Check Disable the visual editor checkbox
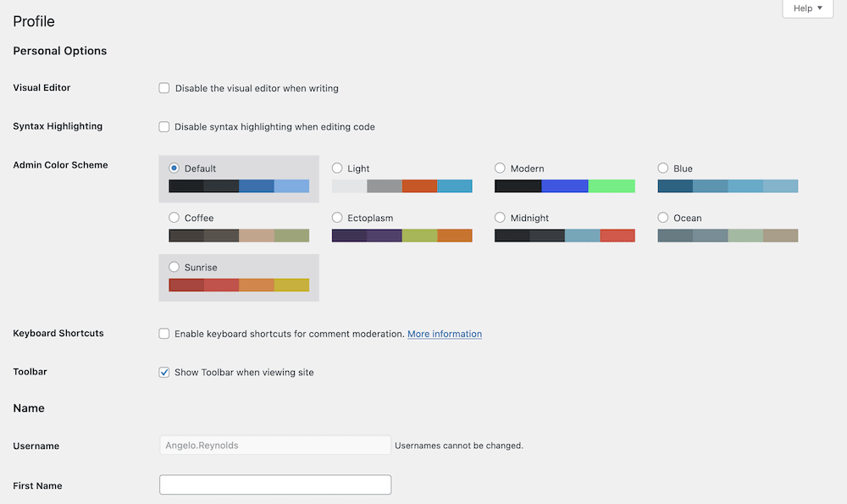847x504 pixels. click(164, 88)
